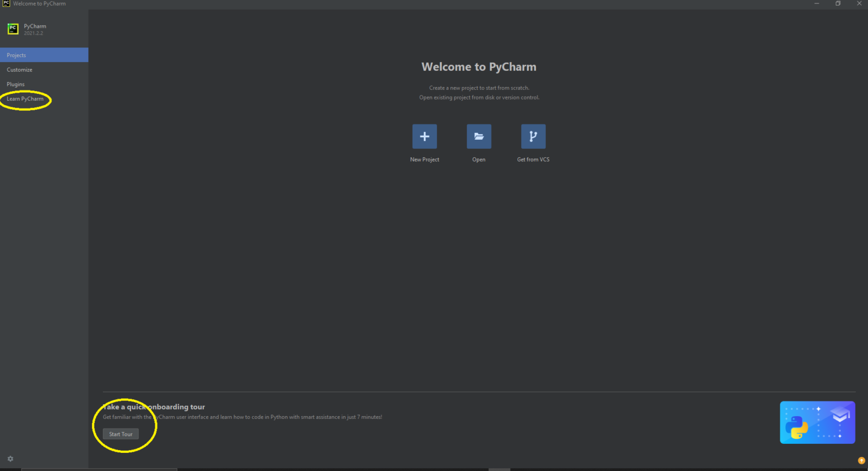Minimize the Welcome to PyCharm window
This screenshot has height=471, width=868.
point(817,3)
